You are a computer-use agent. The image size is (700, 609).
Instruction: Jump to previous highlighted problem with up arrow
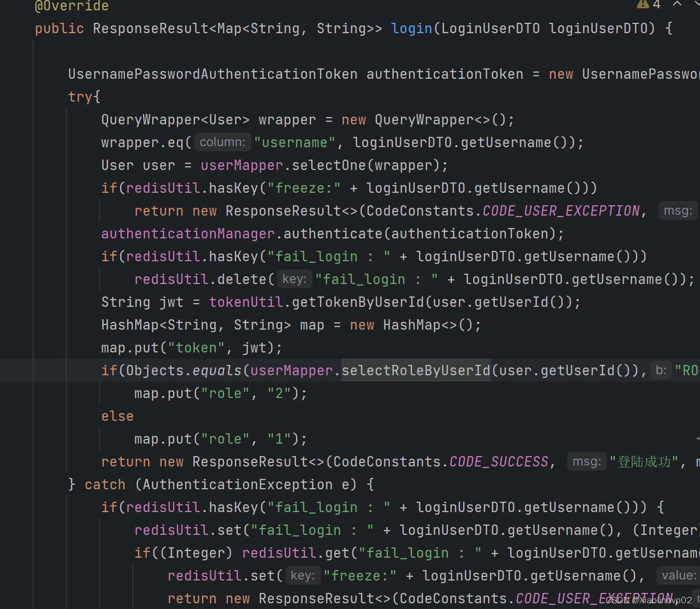pos(677,4)
